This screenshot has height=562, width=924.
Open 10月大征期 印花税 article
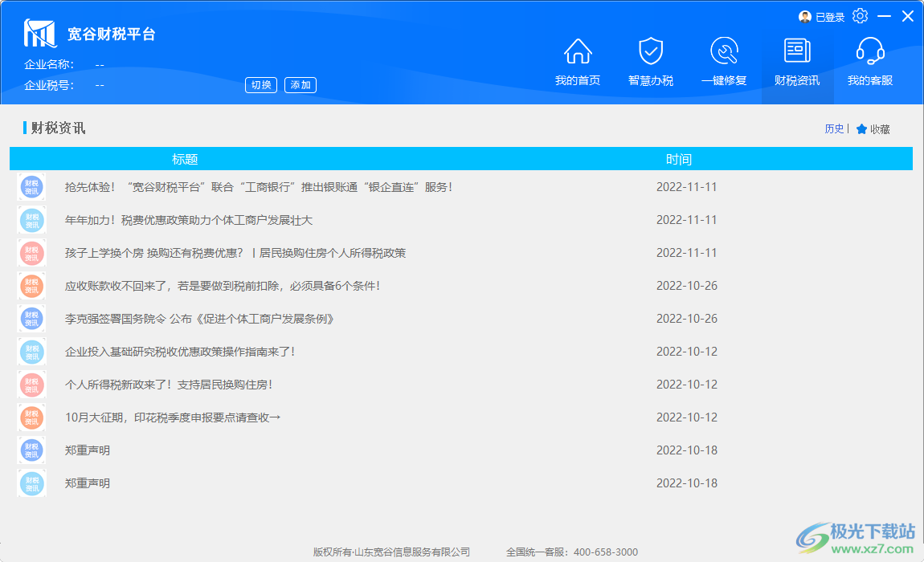[173, 417]
